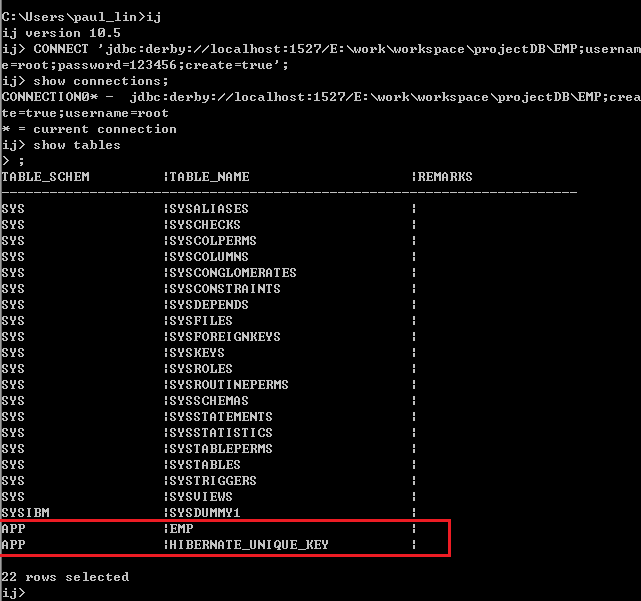Click the '* = current connection' line

[89, 129]
